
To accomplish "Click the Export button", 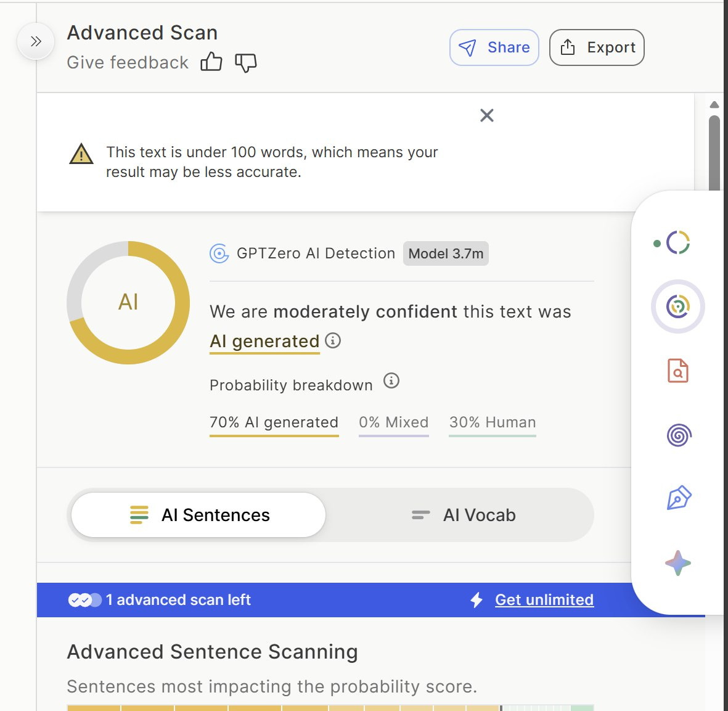I will [x=597, y=47].
